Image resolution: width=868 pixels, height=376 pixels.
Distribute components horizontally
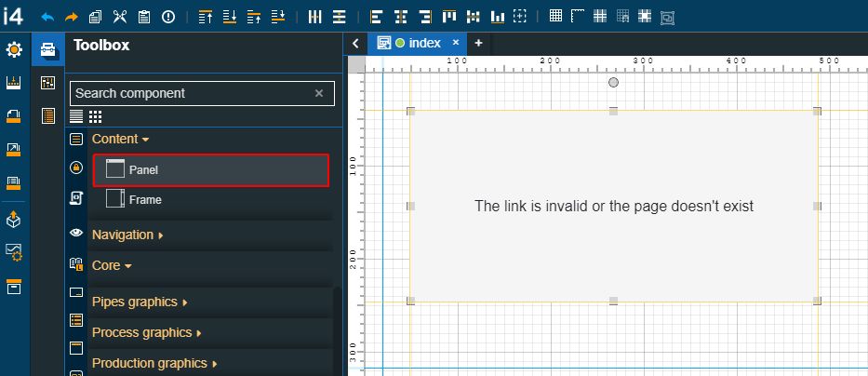click(x=315, y=17)
